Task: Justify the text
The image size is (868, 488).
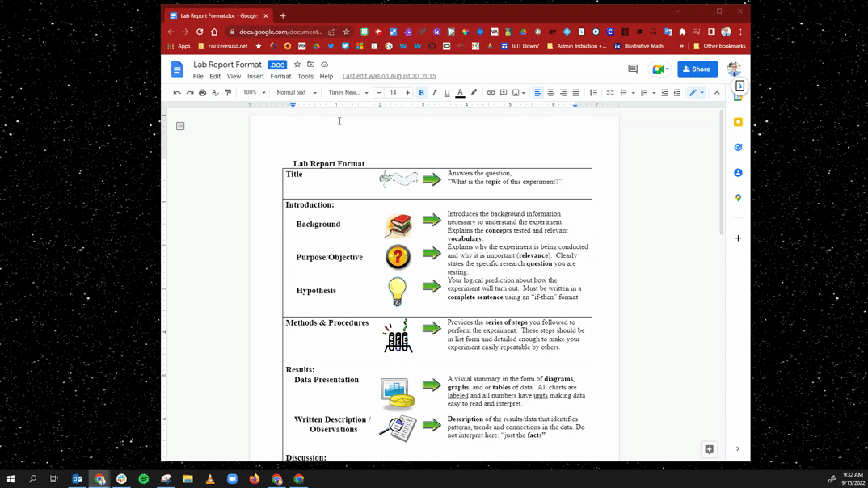Action: (575, 92)
